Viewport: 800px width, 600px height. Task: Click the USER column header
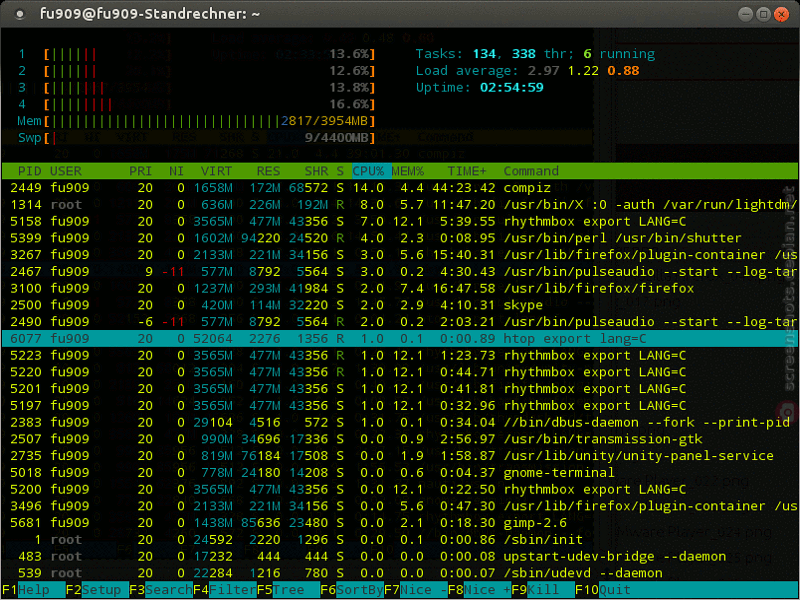click(66, 171)
